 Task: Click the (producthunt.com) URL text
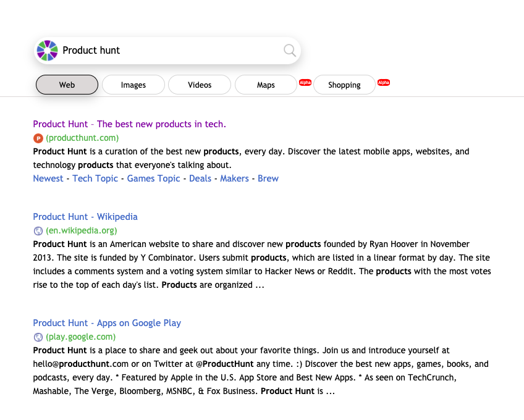[x=82, y=138]
